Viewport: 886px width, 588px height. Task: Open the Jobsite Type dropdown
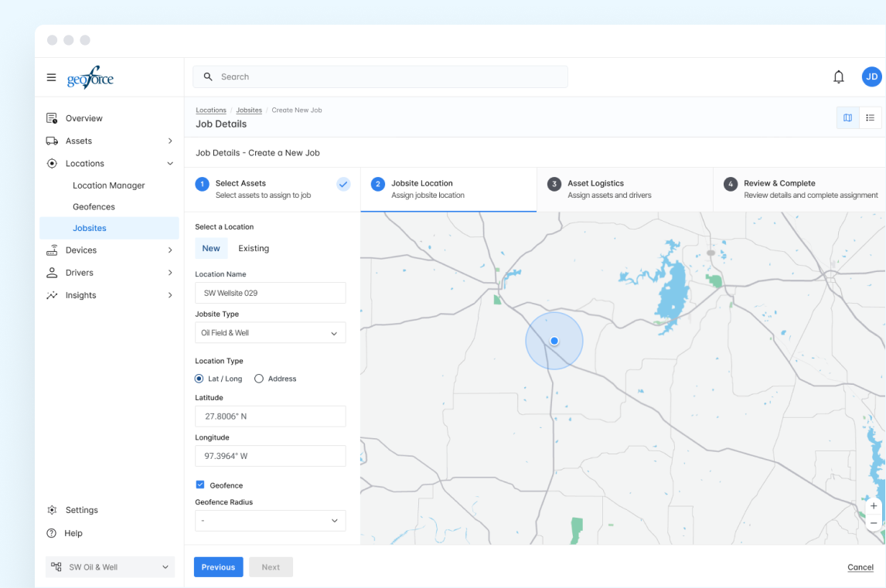[270, 333]
